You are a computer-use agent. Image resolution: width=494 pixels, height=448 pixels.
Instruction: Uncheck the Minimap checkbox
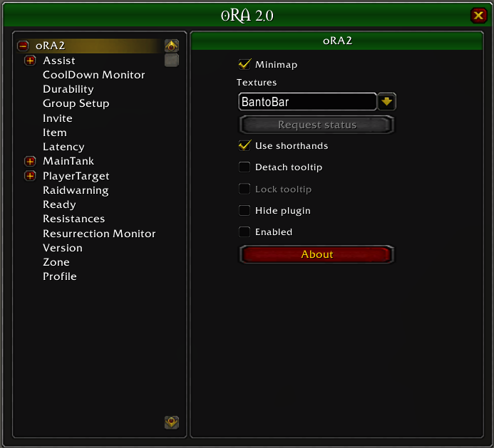pyautogui.click(x=245, y=64)
